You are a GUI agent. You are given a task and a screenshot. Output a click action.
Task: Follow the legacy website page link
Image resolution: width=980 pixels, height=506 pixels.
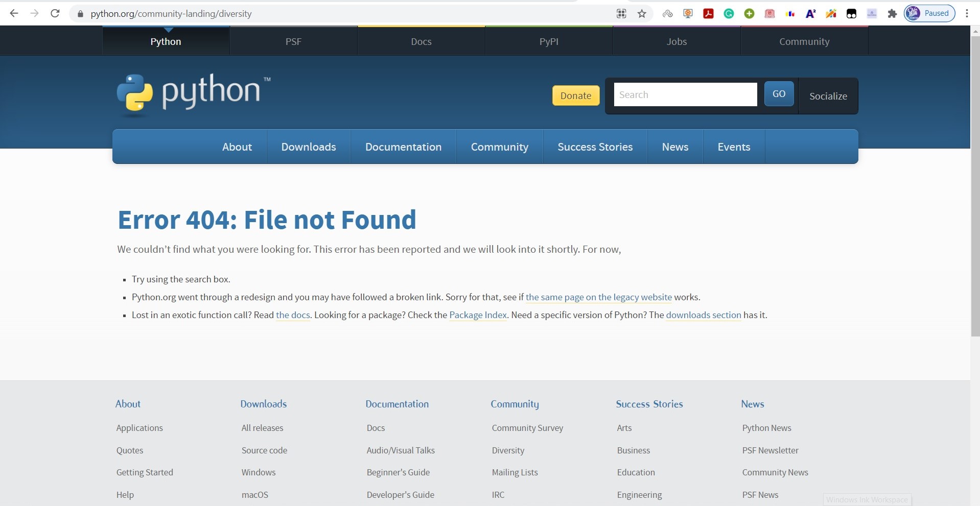[599, 297]
